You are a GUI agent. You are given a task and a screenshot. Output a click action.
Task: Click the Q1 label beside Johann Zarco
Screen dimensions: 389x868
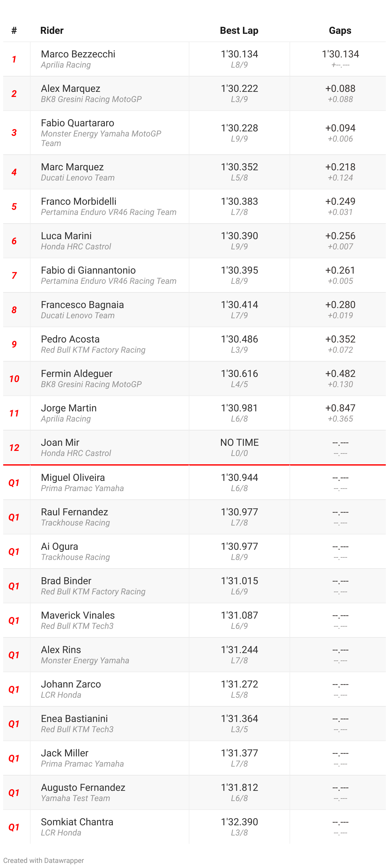pos(14,689)
